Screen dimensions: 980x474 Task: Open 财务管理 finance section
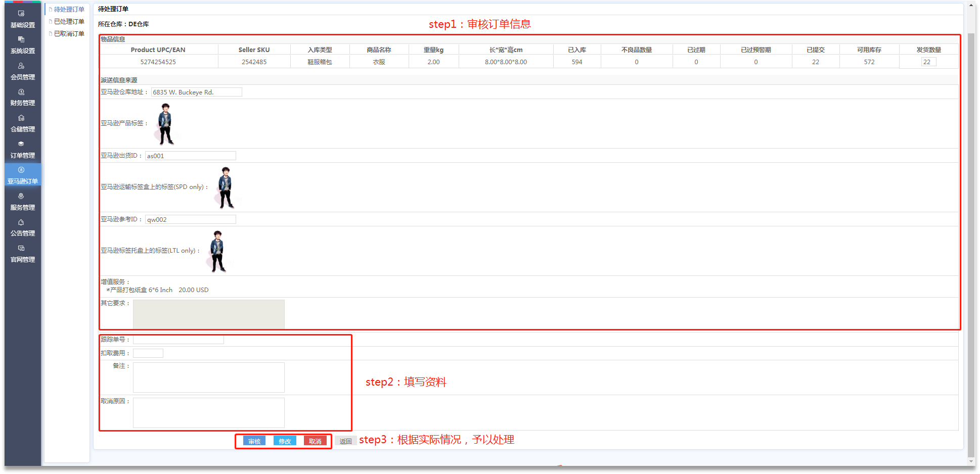click(x=23, y=98)
